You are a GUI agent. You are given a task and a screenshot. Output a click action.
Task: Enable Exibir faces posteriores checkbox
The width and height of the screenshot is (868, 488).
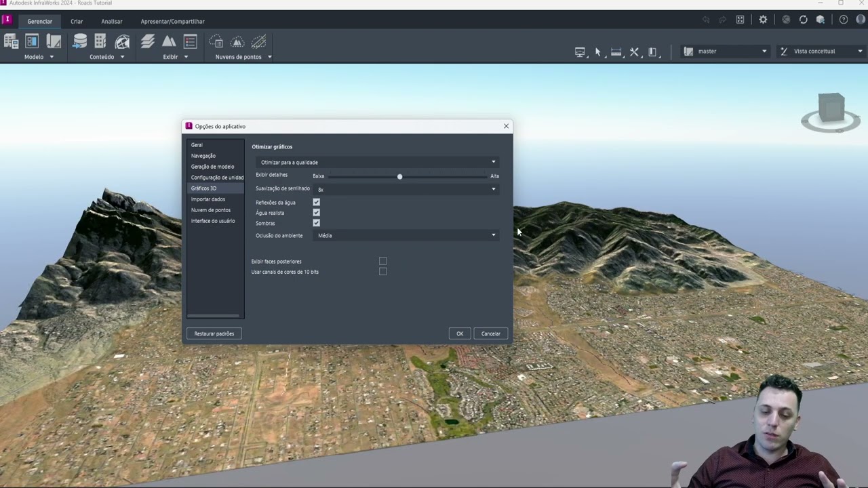tap(382, 261)
